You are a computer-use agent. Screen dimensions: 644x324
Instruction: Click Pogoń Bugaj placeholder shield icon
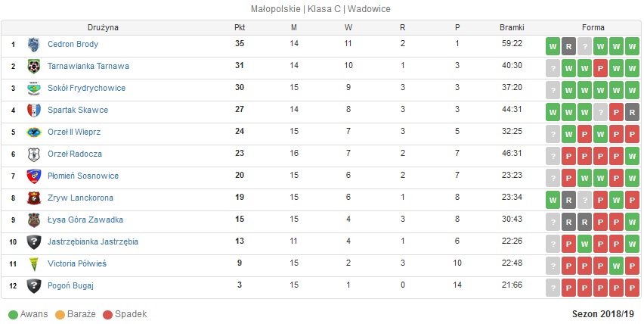pos(34,285)
